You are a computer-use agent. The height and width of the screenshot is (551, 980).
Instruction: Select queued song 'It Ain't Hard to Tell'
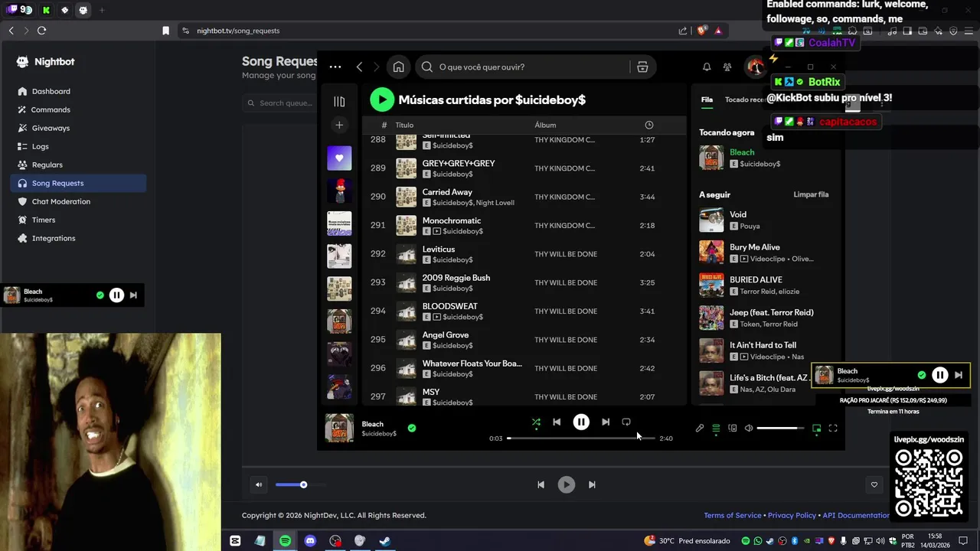tap(765, 350)
